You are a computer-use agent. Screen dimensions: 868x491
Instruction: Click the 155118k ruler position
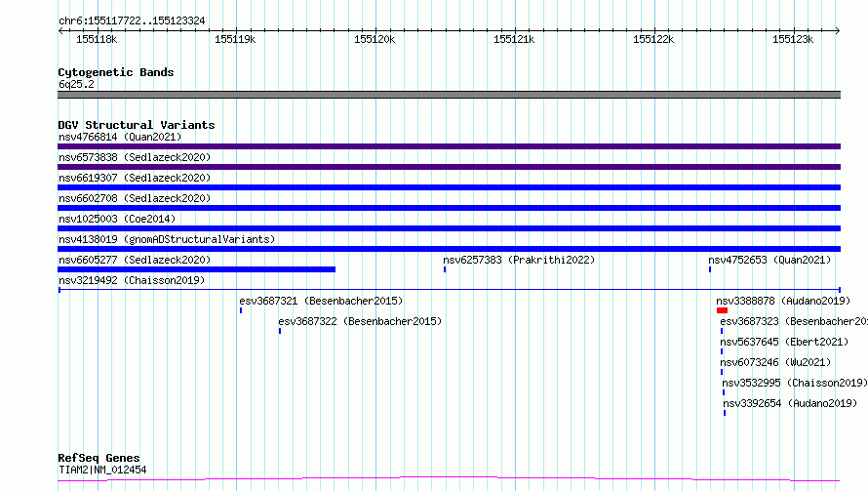tap(97, 39)
